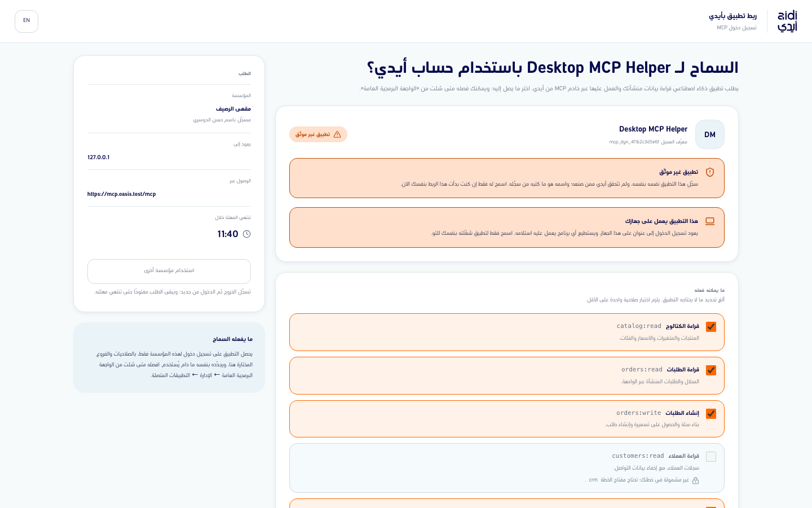Click the 11:40 countdown value
The height and width of the screenshot is (508, 812).
point(228,234)
